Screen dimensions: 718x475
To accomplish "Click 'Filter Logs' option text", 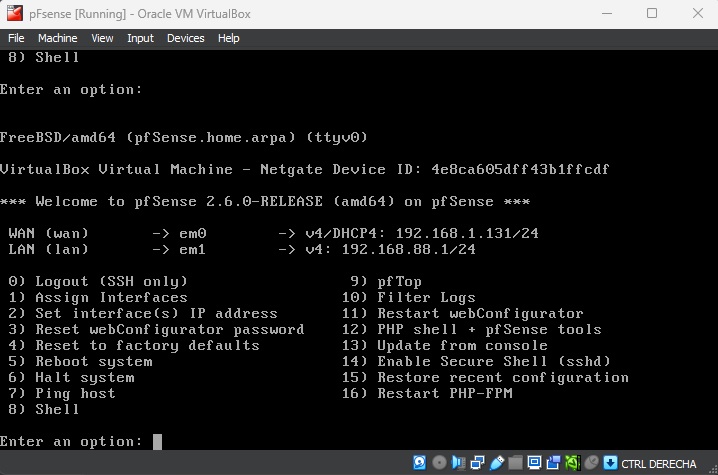I will [426, 298].
